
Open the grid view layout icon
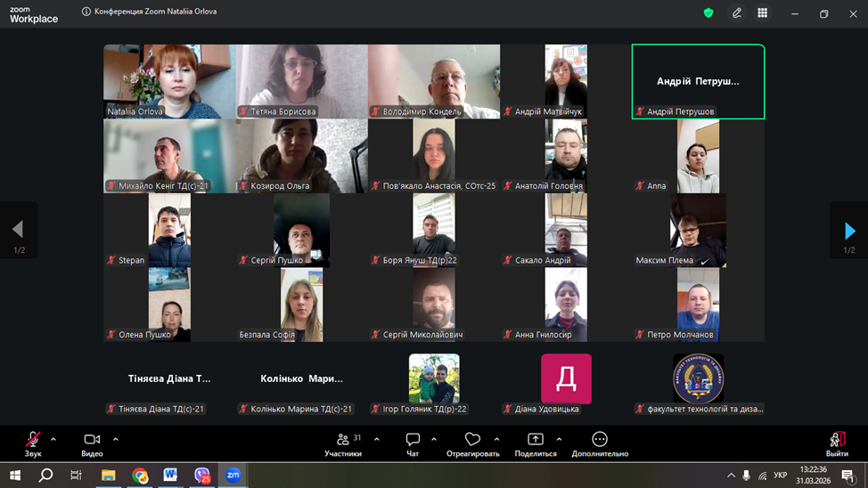click(x=762, y=13)
